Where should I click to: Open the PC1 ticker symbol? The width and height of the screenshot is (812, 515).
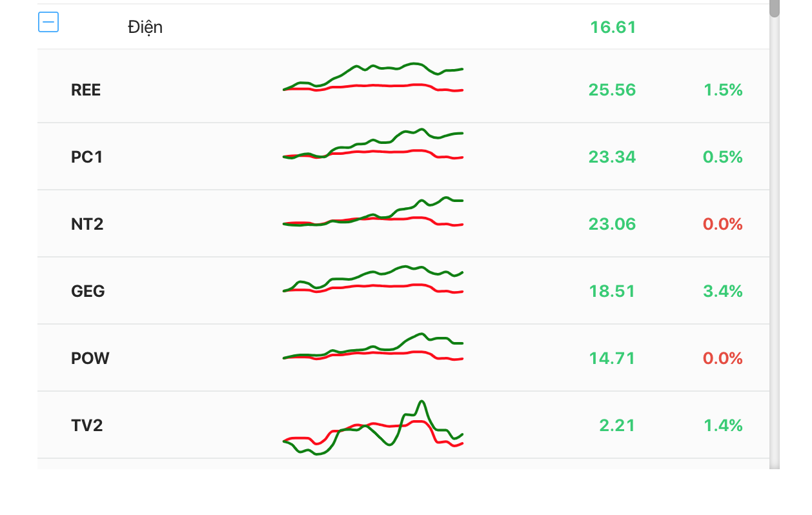point(87,157)
